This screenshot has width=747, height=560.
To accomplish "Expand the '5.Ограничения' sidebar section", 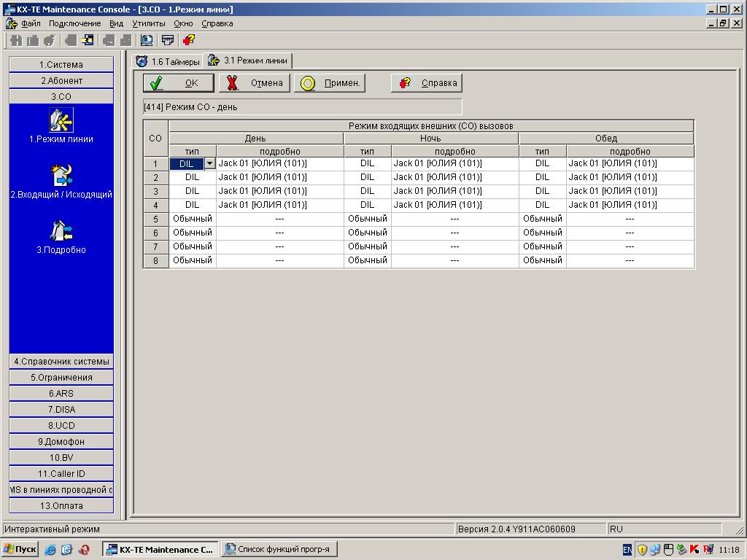I will click(61, 377).
